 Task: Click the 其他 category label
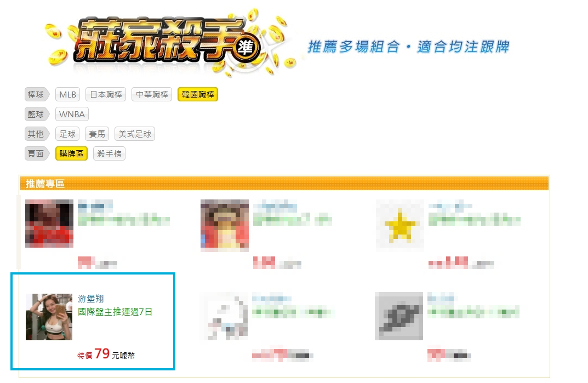[36, 134]
